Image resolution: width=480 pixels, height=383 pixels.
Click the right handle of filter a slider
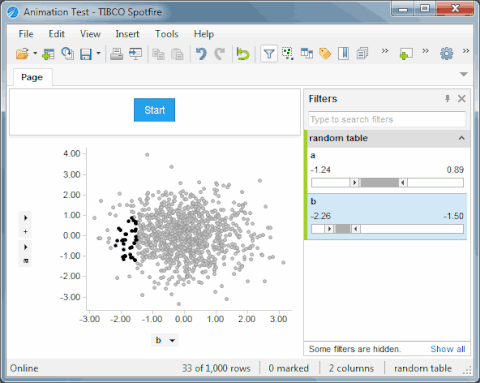pos(403,182)
